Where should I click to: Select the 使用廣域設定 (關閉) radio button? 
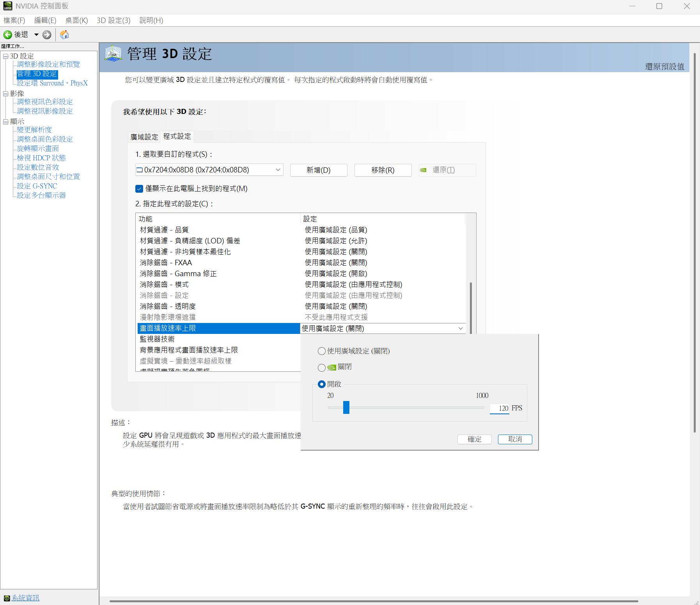tap(322, 351)
